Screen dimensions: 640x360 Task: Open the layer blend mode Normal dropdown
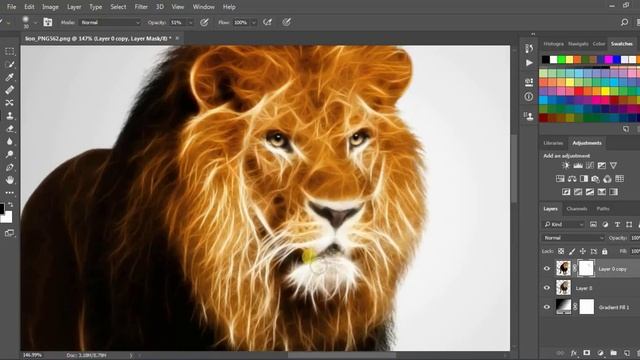point(573,238)
